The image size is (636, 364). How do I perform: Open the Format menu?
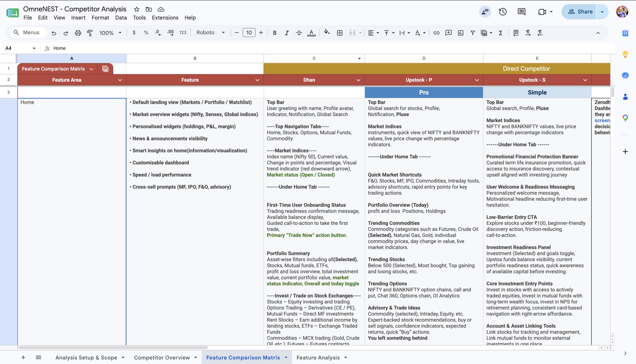point(100,18)
